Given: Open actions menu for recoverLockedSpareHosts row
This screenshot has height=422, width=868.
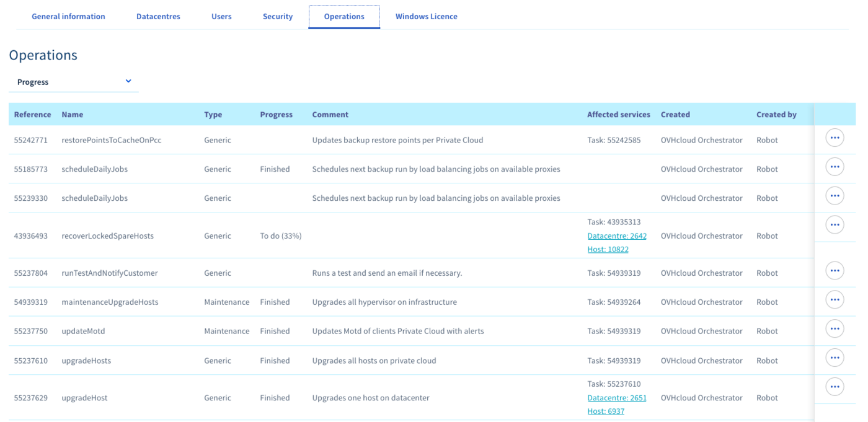Looking at the screenshot, I should click(x=835, y=225).
